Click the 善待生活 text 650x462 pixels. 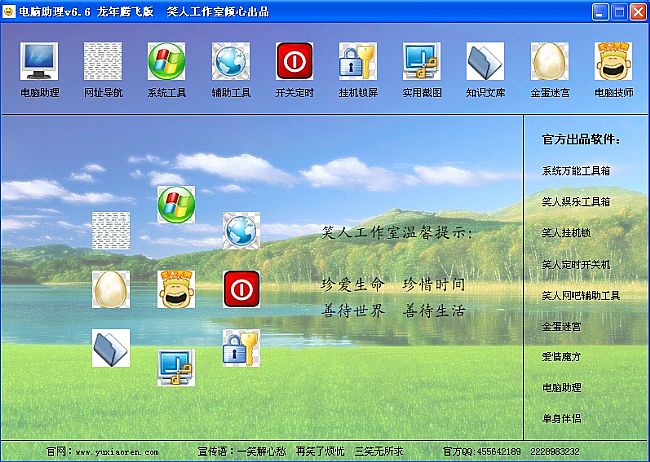point(434,311)
